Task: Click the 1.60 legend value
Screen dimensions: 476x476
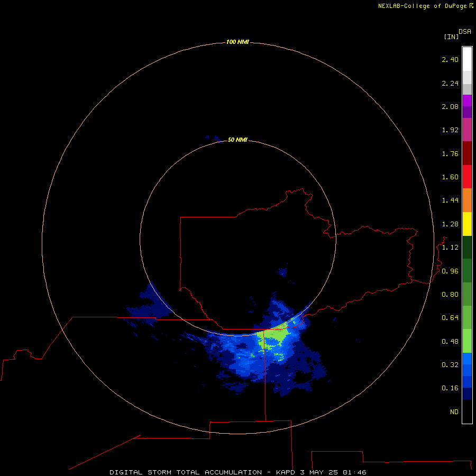Action: tap(450, 177)
